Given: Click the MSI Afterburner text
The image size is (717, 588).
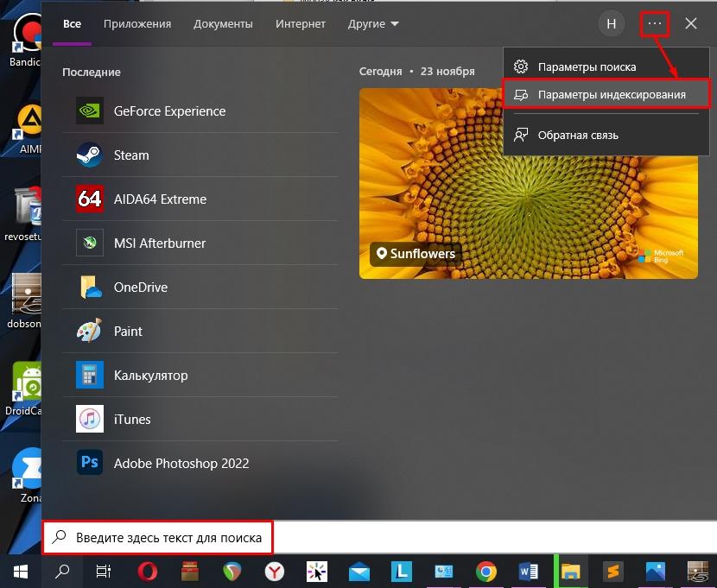Looking at the screenshot, I should 160,243.
